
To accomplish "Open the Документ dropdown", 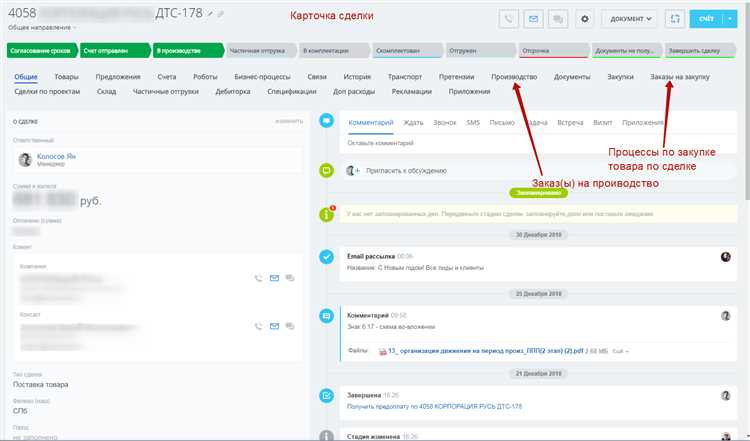I will [629, 19].
